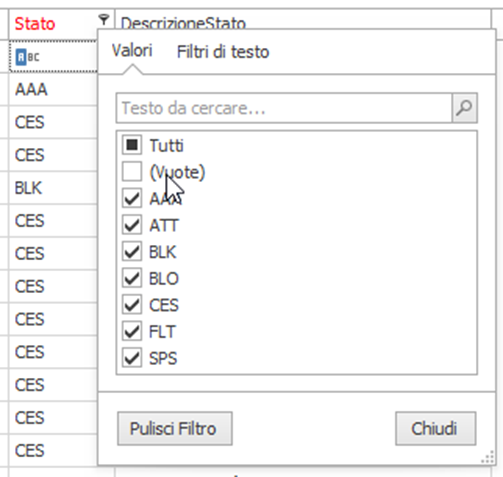503x477 pixels.
Task: Switch to the Valori tab
Action: (132, 51)
